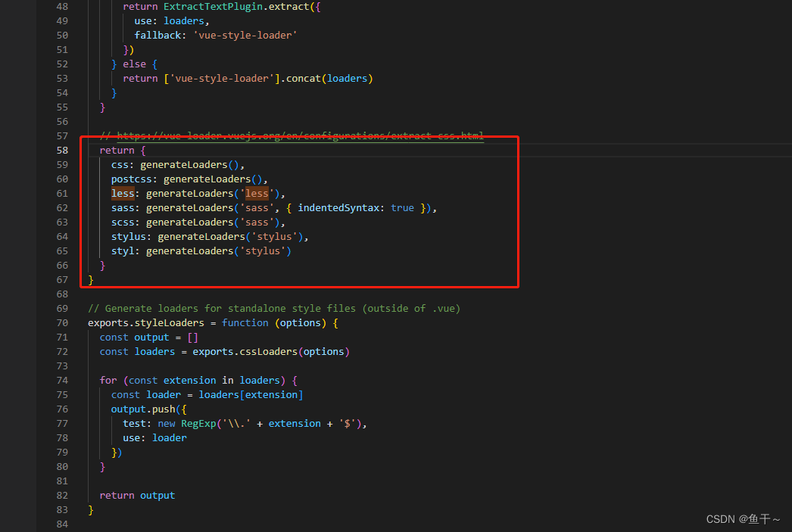Click line number 82 in the gutter

pyautogui.click(x=62, y=496)
